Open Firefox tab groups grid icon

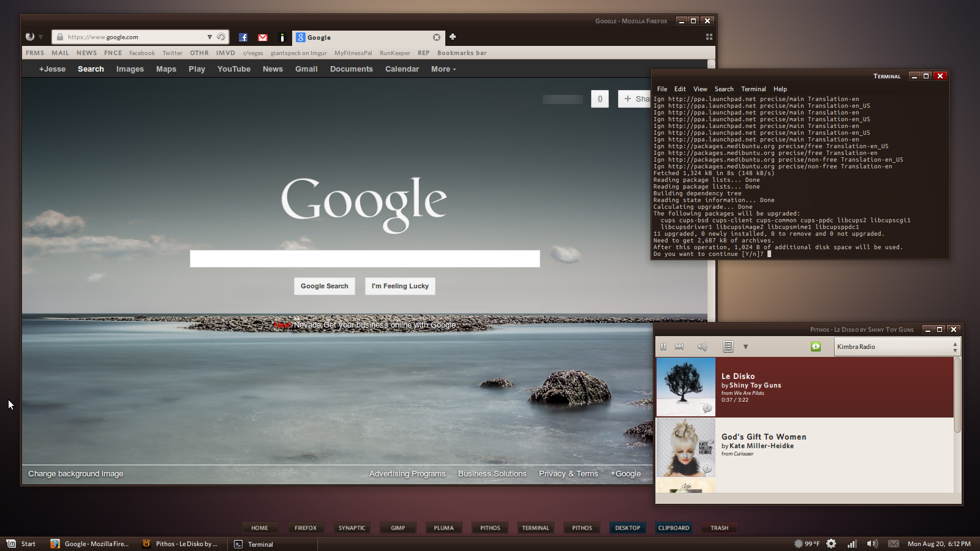coord(709,37)
